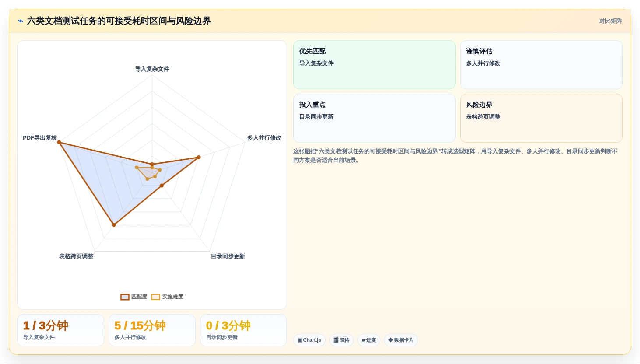The width and height of the screenshot is (640, 364).
Task: Toggle the 匹配度 legend swatch
Action: [125, 297]
